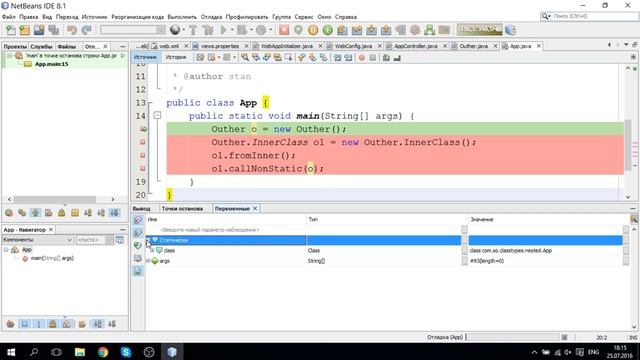Switch to the Вывод bottom tab
This screenshot has width=640, height=360.
(142, 209)
